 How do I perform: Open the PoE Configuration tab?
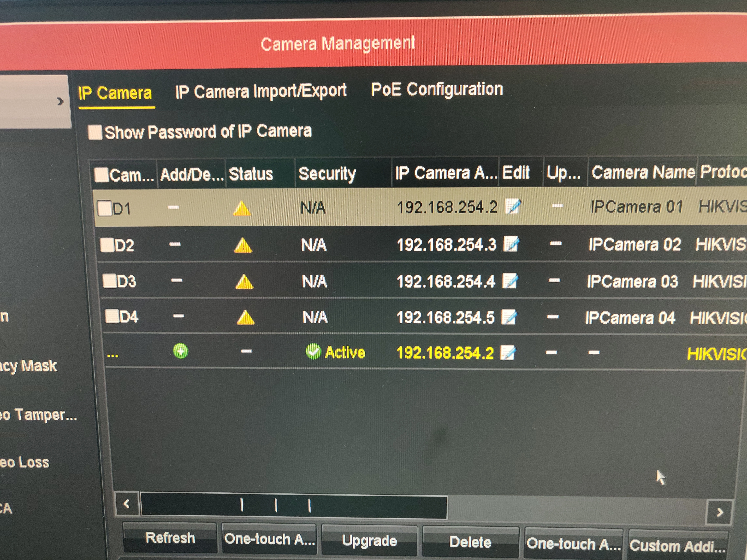[x=437, y=89]
